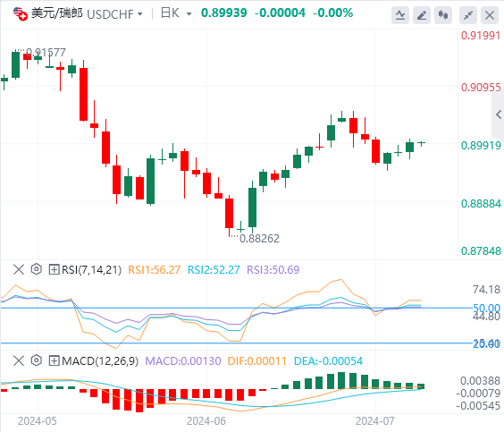Click the RSI2:52.27 value

(214, 269)
